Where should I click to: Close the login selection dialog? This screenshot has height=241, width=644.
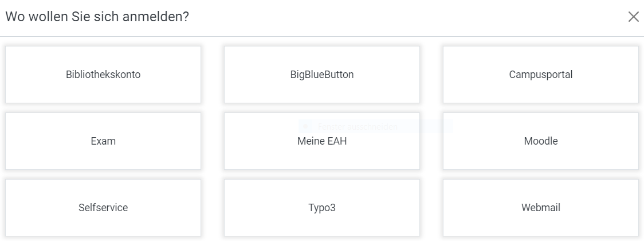(633, 17)
